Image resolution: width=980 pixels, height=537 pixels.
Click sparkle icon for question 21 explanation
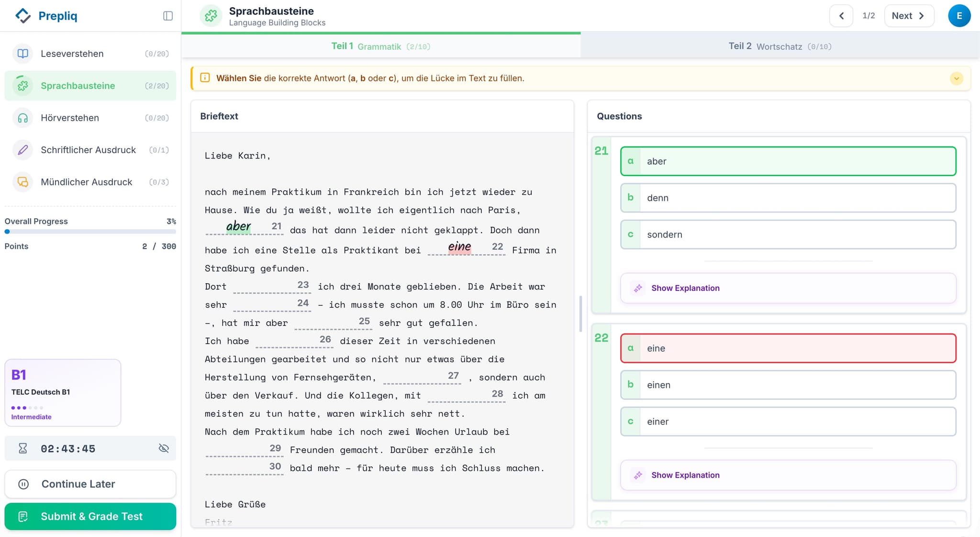(x=638, y=288)
